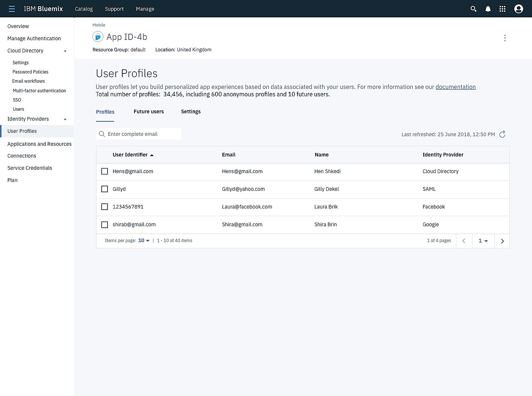Viewport: 532px width, 396px height.
Task: Open Applications and Resources
Action: click(x=40, y=144)
